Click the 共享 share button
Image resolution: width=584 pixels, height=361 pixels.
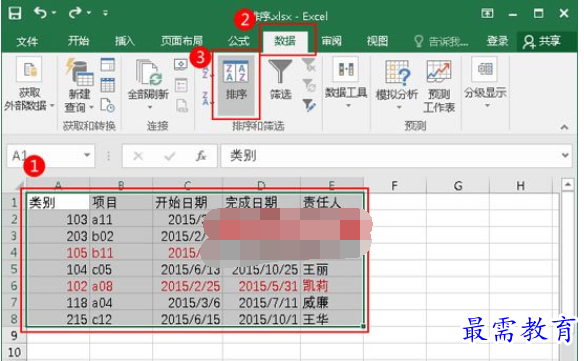tap(542, 41)
